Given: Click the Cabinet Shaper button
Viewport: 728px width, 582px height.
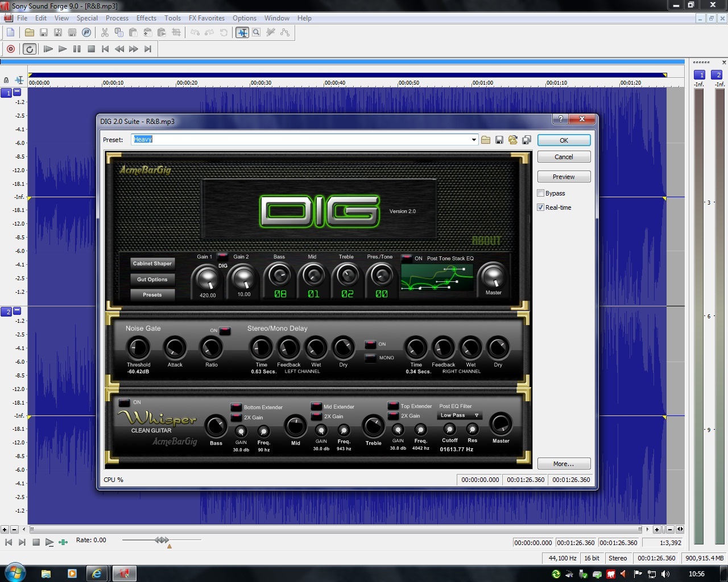Looking at the screenshot, I should (x=152, y=264).
